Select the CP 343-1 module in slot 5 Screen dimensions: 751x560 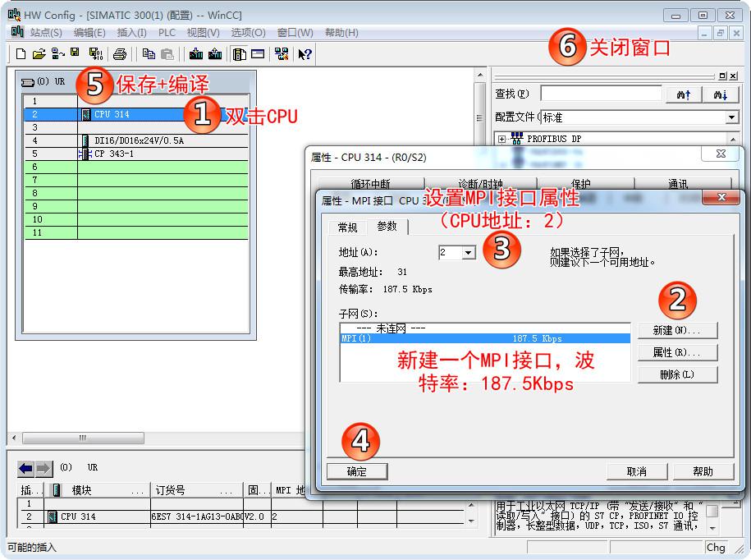(x=136, y=154)
